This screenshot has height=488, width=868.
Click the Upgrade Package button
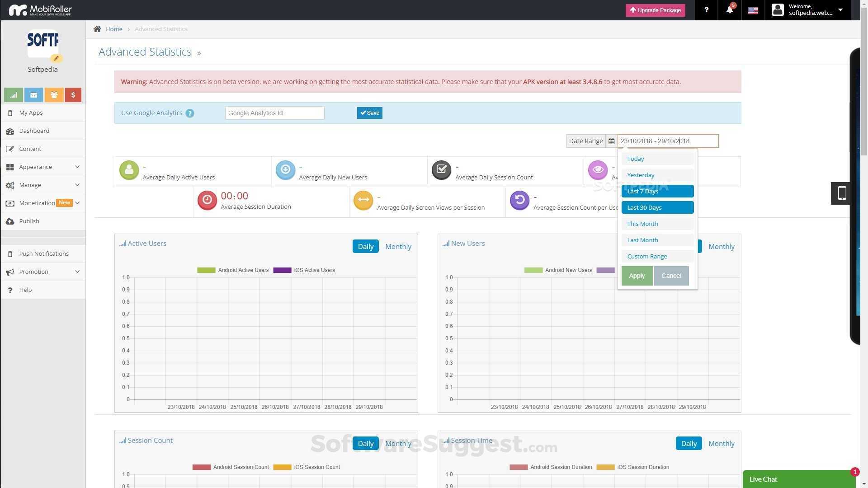click(655, 10)
